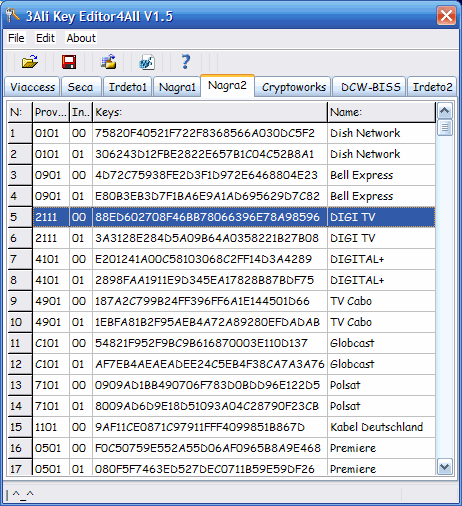Switch to the Cryptoworks tab
Image resolution: width=462 pixels, height=506 pixels.
click(294, 87)
